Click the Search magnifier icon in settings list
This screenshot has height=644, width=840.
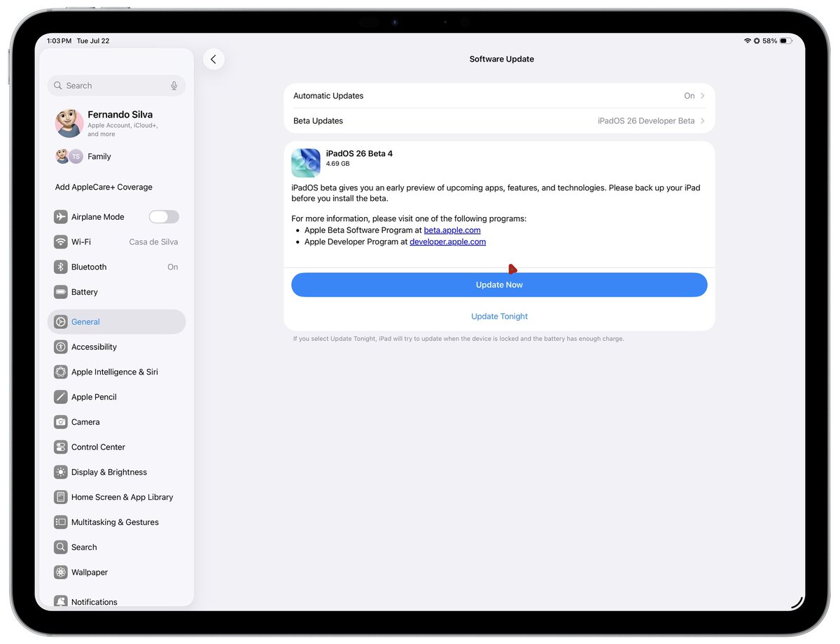[61, 547]
